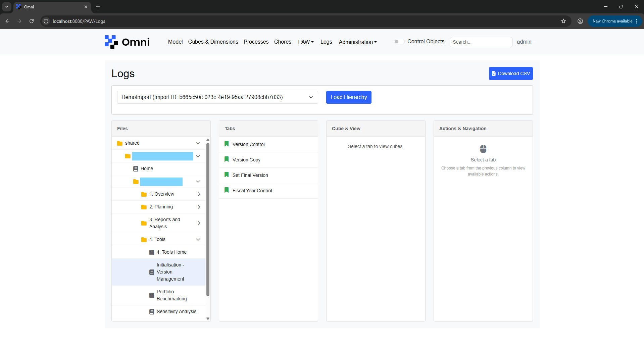Screen dimensions: 644x345
Task: Select the Home page tree item
Action: click(x=158, y=169)
